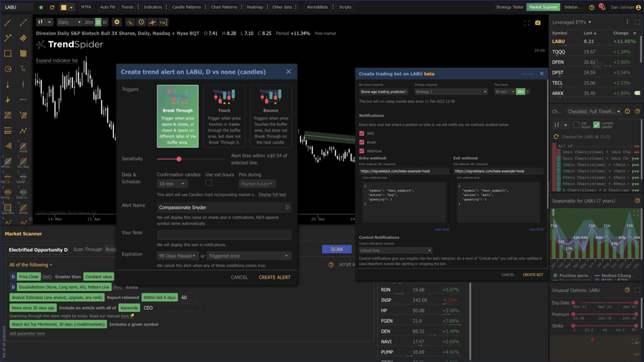This screenshot has height=362, width=644.
Task: Select the zigzag drawing tool
Action: 23,130
